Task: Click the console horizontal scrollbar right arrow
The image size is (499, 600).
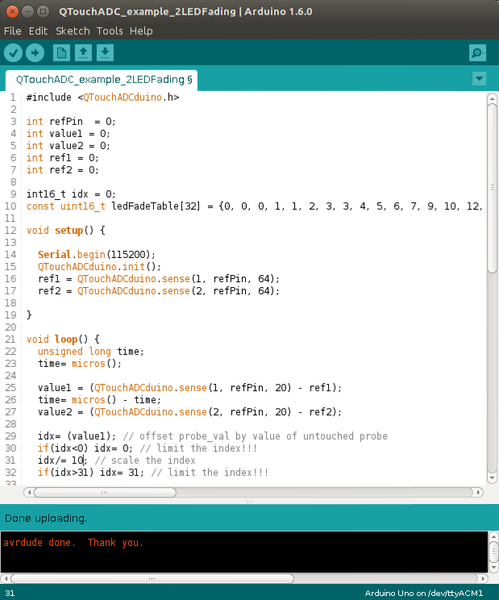Action: point(483,578)
